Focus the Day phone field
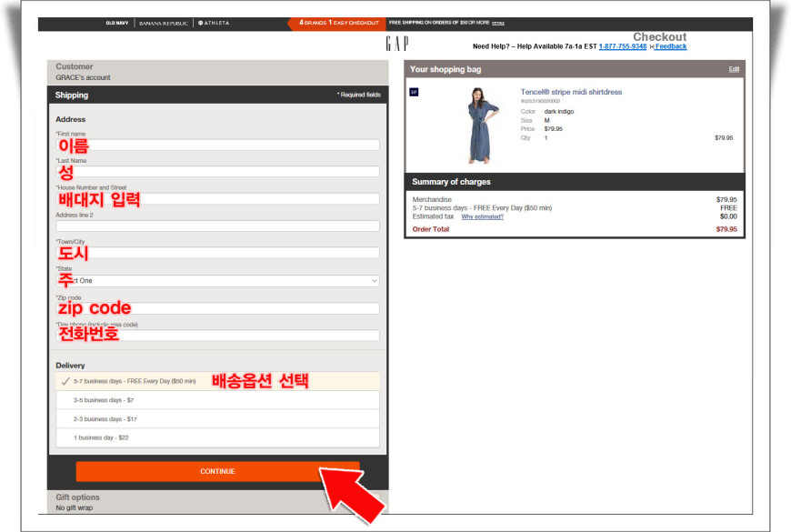The height and width of the screenshot is (532, 791). pyautogui.click(x=217, y=336)
